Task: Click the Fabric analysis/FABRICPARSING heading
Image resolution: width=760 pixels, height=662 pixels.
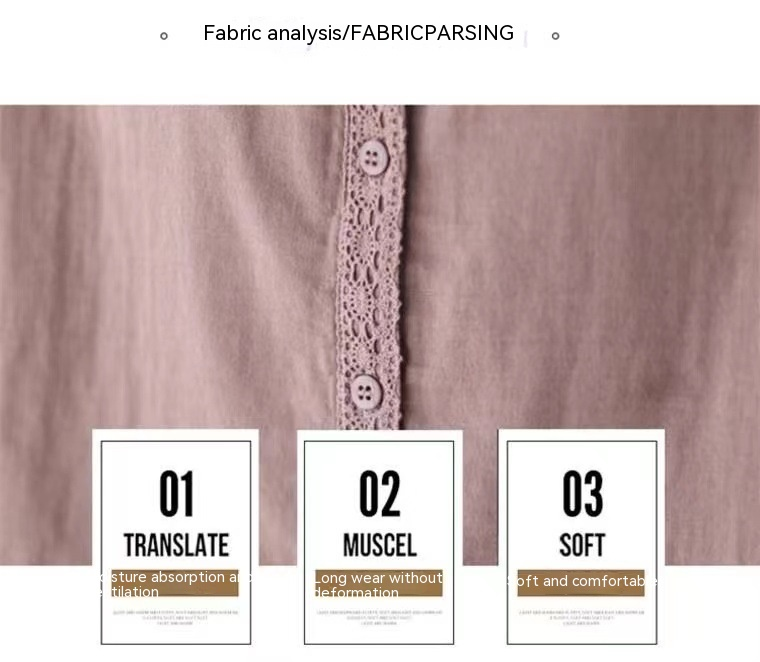Action: [x=358, y=33]
